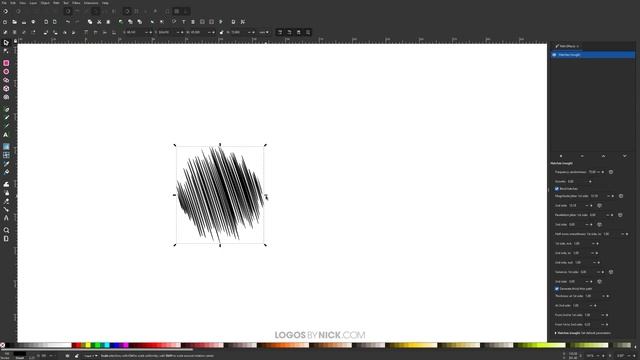
Task: Click the remove path effect button
Action: click(x=582, y=156)
